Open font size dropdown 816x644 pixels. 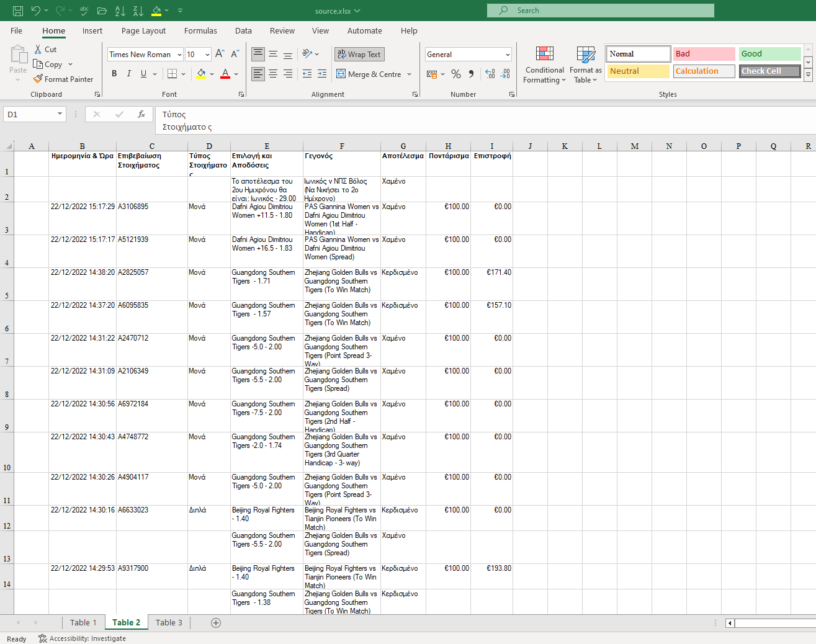click(207, 55)
